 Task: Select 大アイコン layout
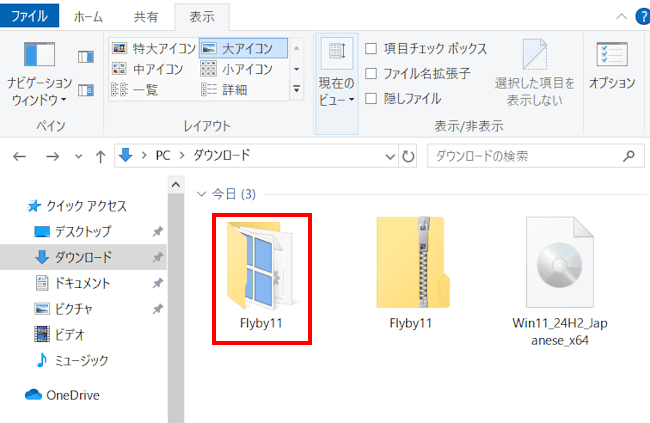coord(243,49)
